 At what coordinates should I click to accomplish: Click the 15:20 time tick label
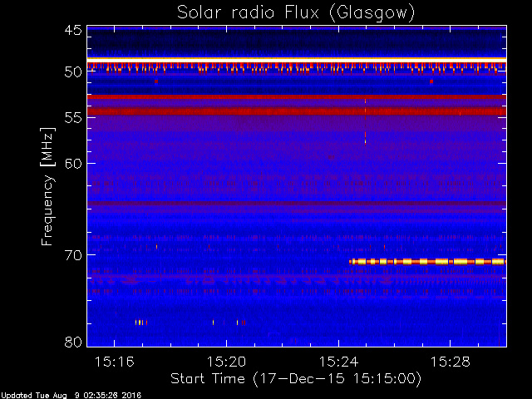click(226, 362)
